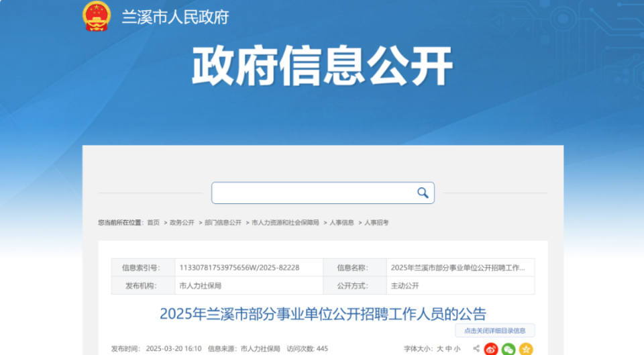The width and height of the screenshot is (644, 355).
Task: Click 主动公开 value cell
Action: coord(460,286)
